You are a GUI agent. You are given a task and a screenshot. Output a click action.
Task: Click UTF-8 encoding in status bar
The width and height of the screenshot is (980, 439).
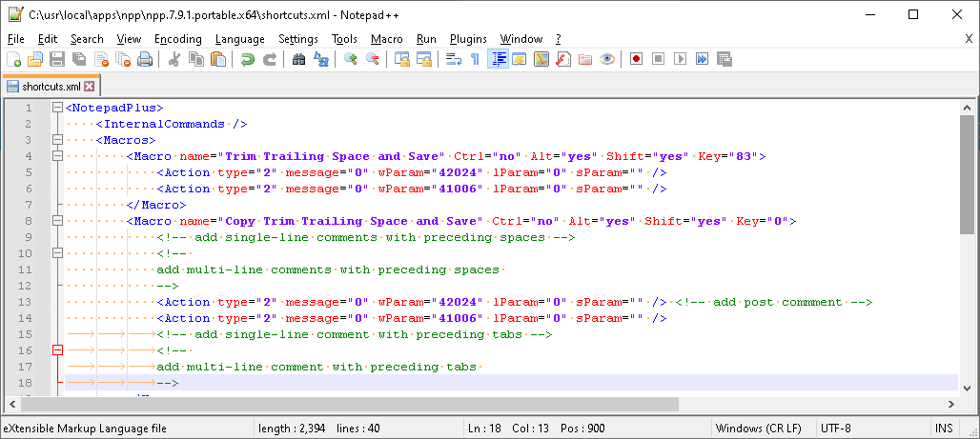[x=836, y=429]
